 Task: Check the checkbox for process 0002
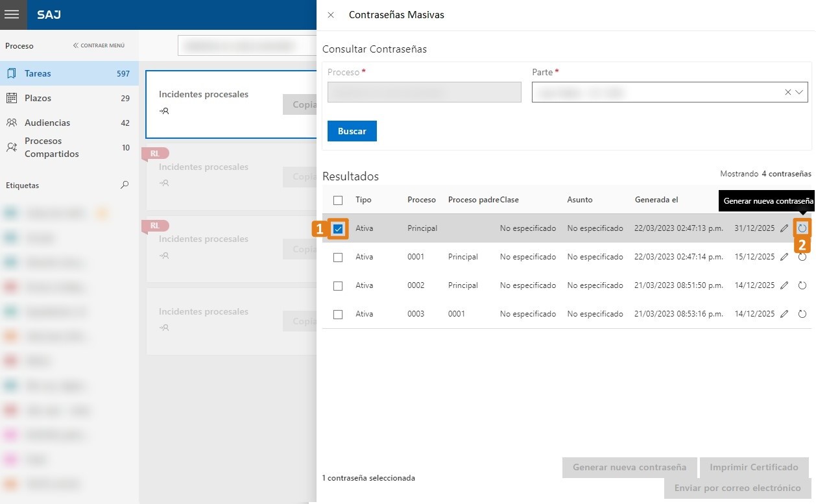[338, 285]
